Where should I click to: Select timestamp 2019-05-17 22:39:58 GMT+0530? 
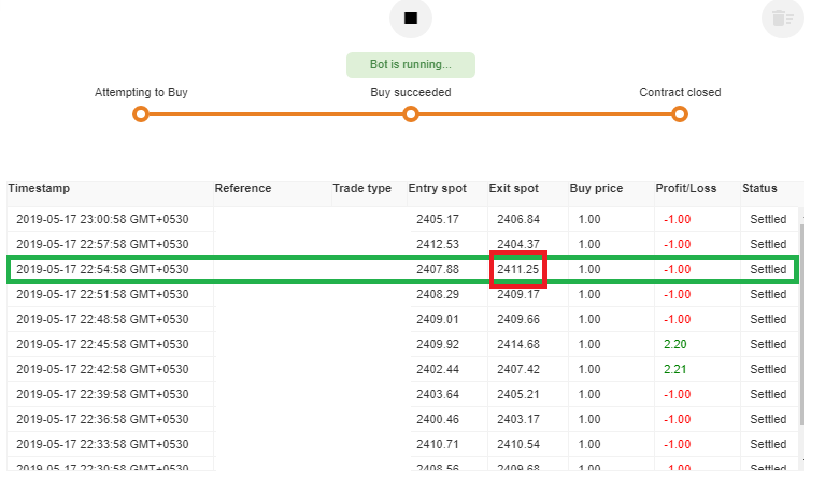102,394
